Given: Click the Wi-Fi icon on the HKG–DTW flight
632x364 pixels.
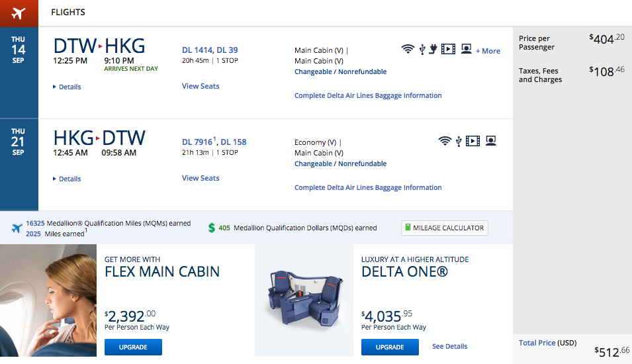Looking at the screenshot, I should pos(445,141).
